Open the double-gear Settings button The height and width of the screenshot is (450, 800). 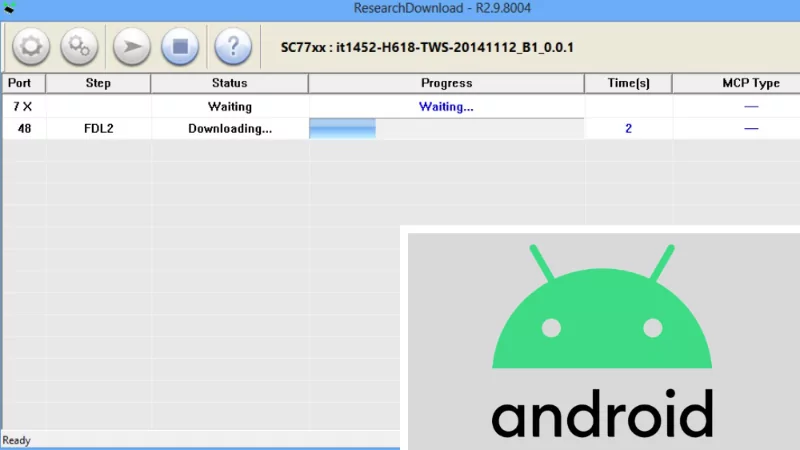(79, 47)
